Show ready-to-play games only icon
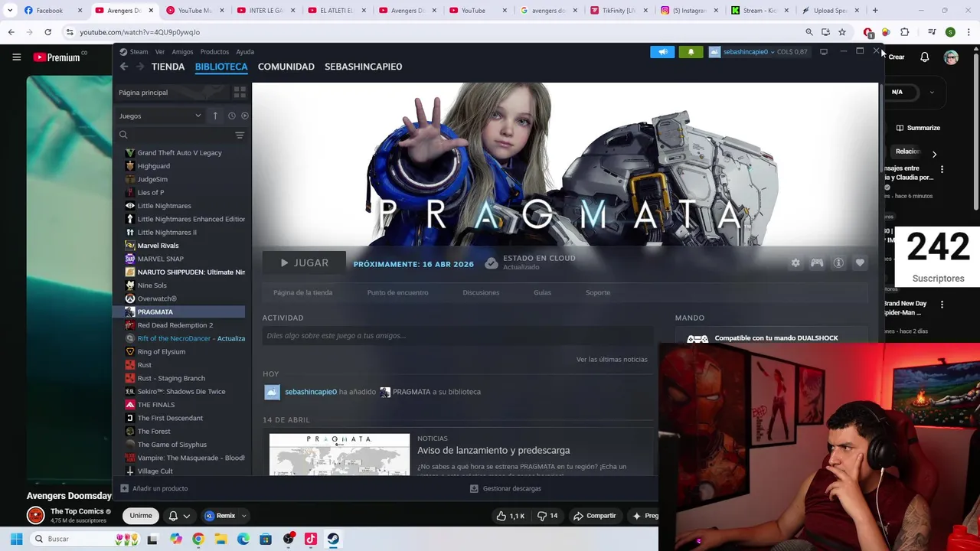 tap(245, 116)
